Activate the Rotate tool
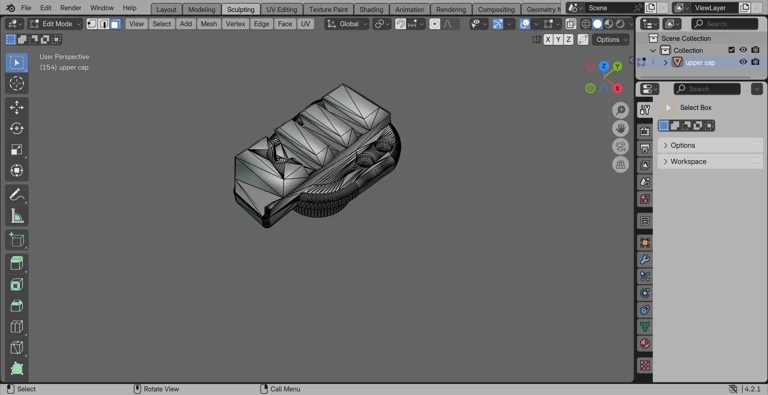 tap(17, 128)
